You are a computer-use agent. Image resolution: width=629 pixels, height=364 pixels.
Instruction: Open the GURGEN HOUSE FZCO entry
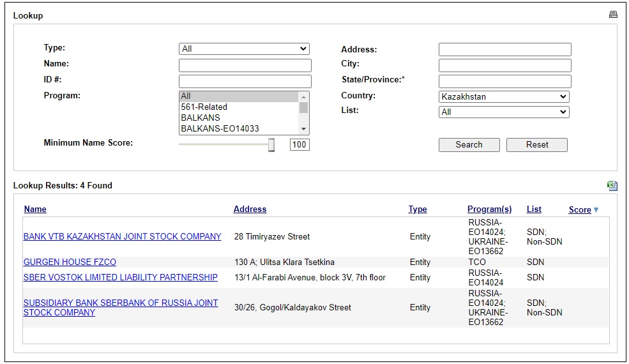point(70,262)
